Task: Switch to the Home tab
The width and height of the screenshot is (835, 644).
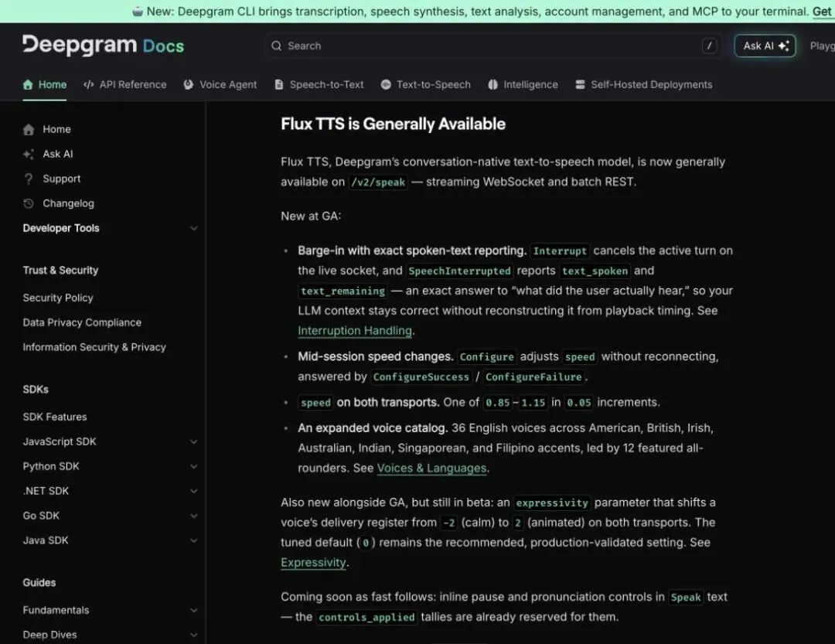Action: [45, 84]
